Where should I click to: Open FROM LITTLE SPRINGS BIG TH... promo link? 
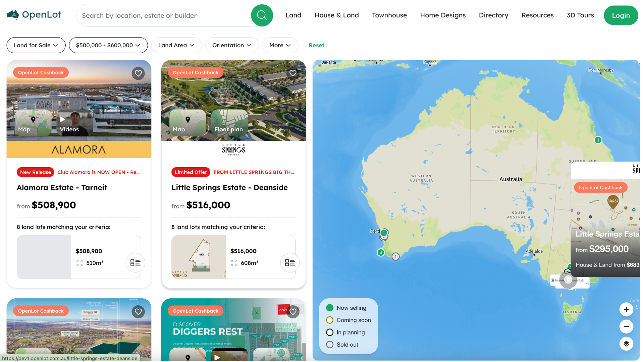pos(254,172)
